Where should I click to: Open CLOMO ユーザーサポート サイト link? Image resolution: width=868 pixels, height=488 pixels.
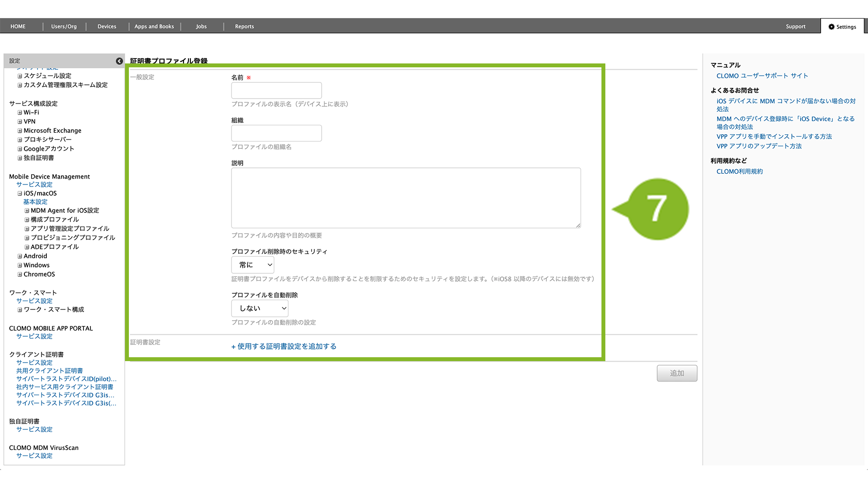pos(762,76)
